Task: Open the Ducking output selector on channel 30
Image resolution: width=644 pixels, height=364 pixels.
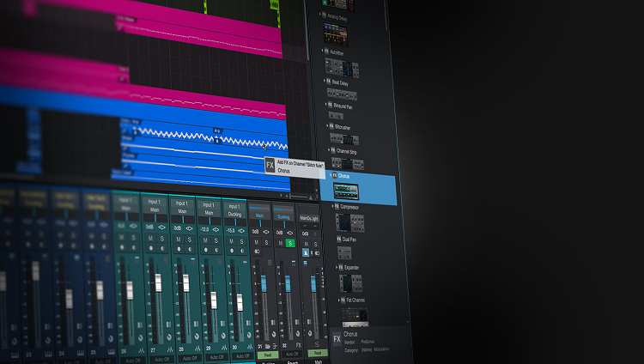Action: tap(234, 215)
